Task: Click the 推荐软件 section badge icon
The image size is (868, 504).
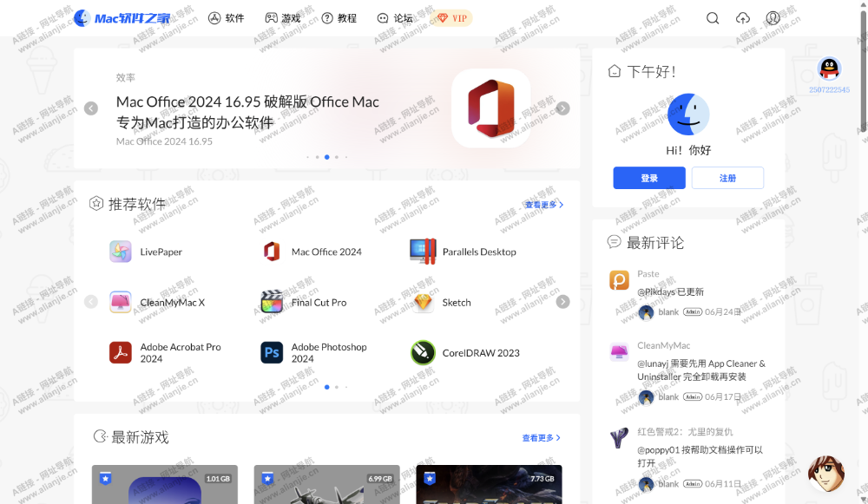Action: click(96, 204)
